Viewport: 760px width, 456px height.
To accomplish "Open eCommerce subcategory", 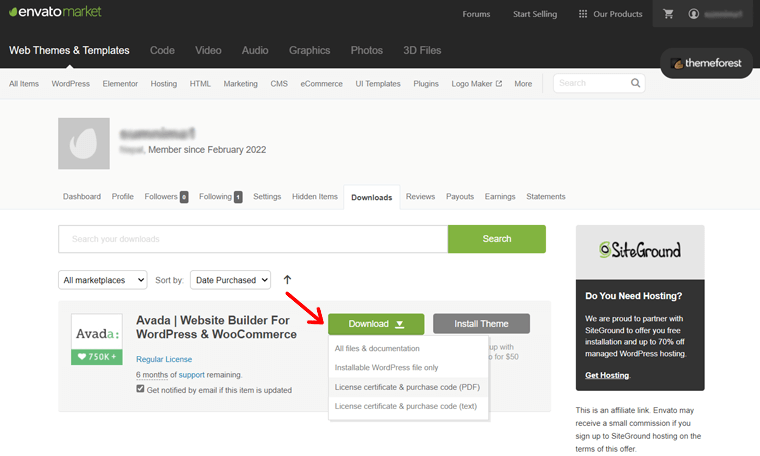I will click(x=321, y=84).
